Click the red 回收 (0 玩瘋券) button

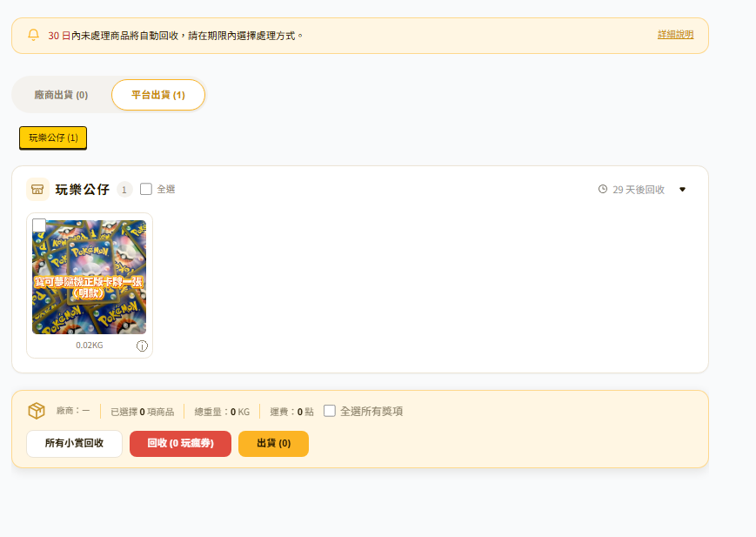[x=180, y=443]
